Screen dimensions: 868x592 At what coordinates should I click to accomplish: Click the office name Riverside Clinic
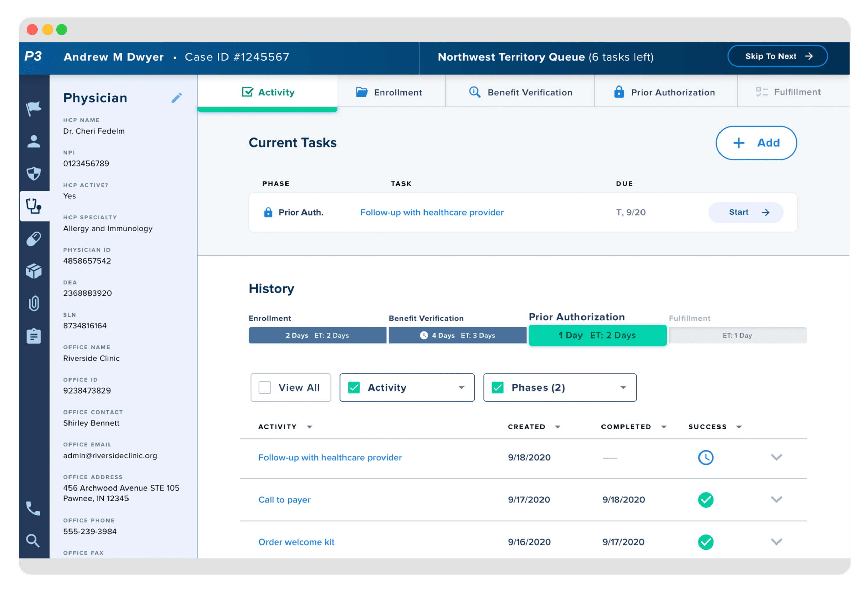pyautogui.click(x=92, y=358)
